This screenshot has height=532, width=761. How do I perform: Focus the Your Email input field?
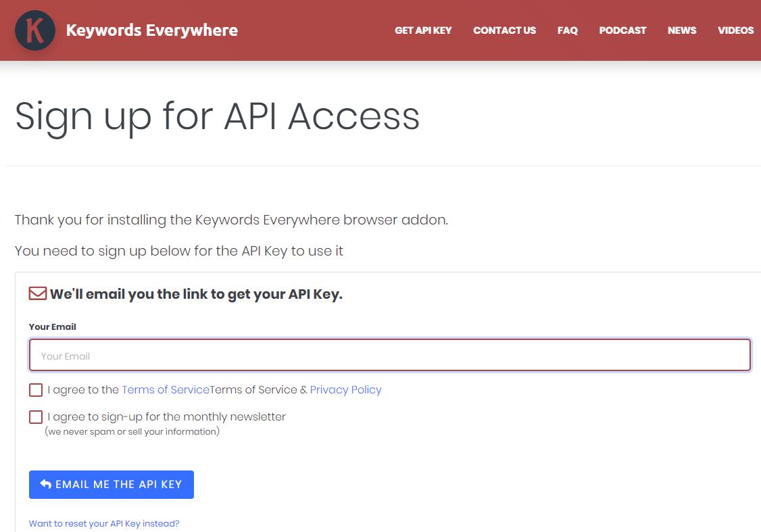[389, 356]
